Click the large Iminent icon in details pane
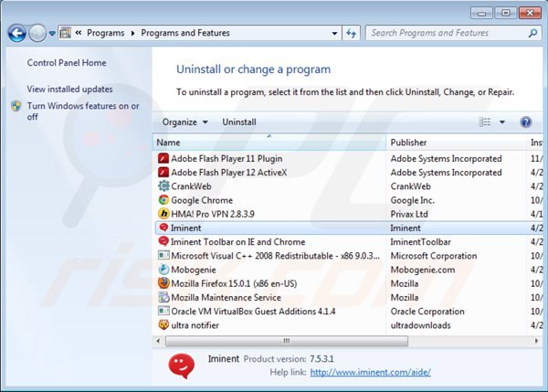Image resolution: width=548 pixels, height=392 pixels. pos(182,366)
